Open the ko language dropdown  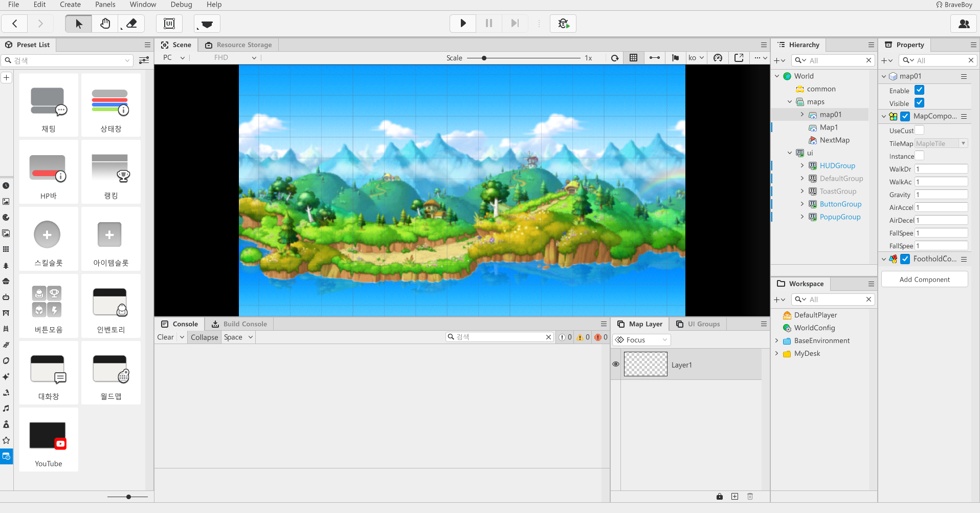click(x=696, y=58)
